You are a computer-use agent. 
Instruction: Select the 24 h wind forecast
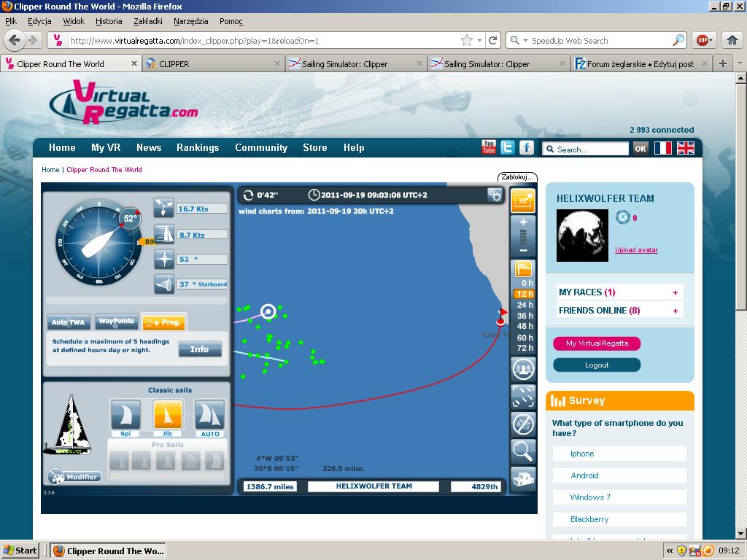pos(525,305)
